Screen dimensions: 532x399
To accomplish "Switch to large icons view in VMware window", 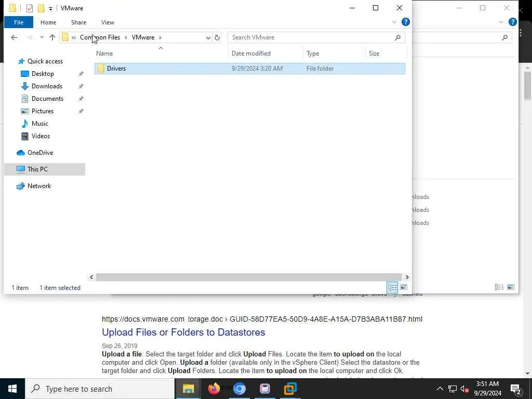I will point(404,287).
